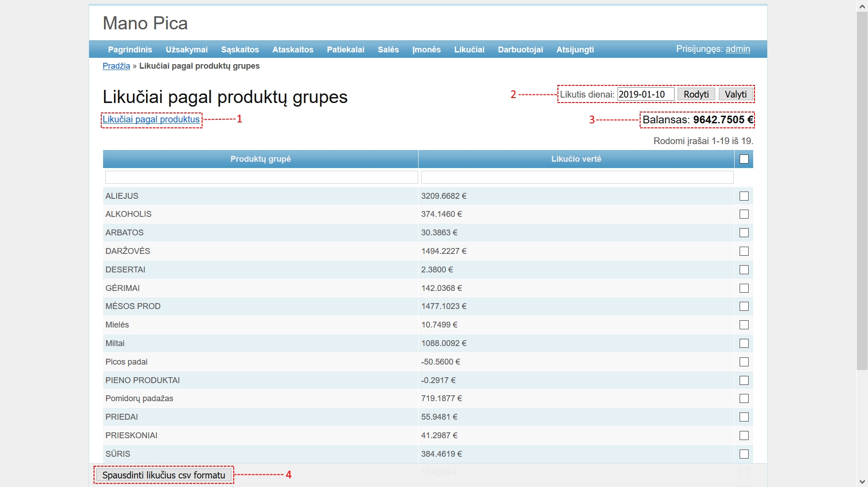This screenshot has height=487, width=868.
Task: Click the Rodyti button
Action: tap(696, 94)
